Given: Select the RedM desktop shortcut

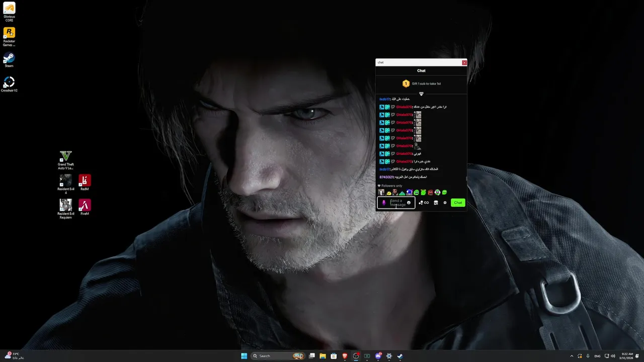Looking at the screenshot, I should coord(85,183).
